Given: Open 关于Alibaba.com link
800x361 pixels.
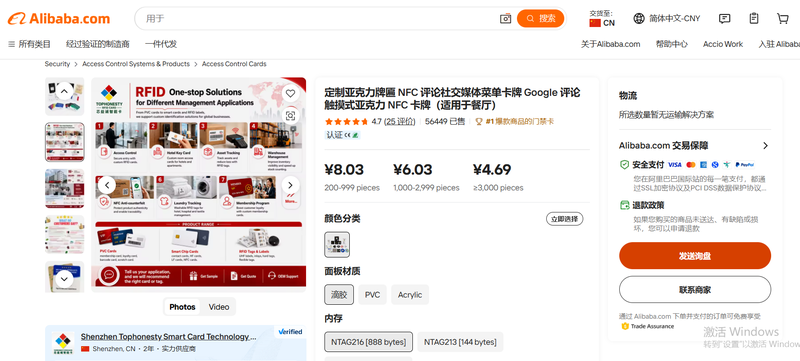Looking at the screenshot, I should (x=610, y=44).
